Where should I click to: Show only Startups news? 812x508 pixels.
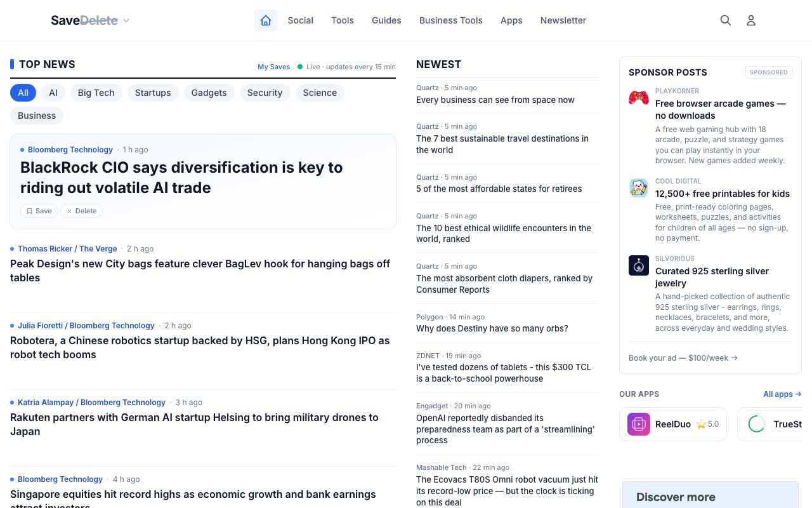(x=153, y=93)
